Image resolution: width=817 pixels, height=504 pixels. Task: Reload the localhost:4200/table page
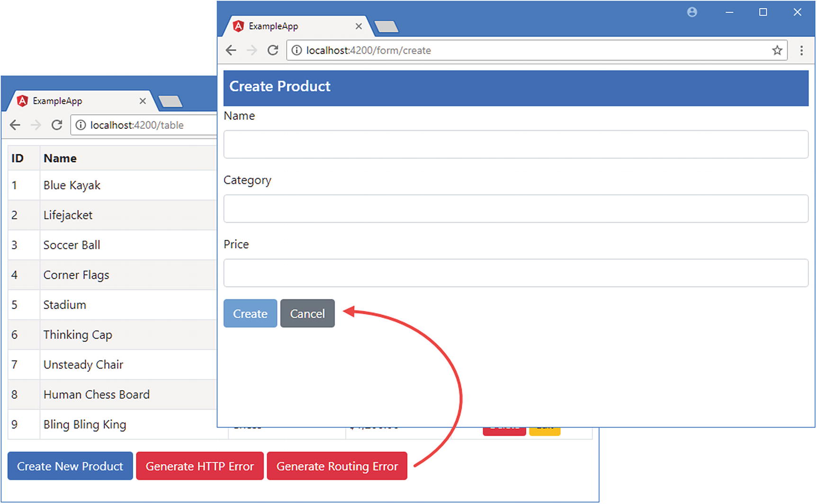[57, 125]
